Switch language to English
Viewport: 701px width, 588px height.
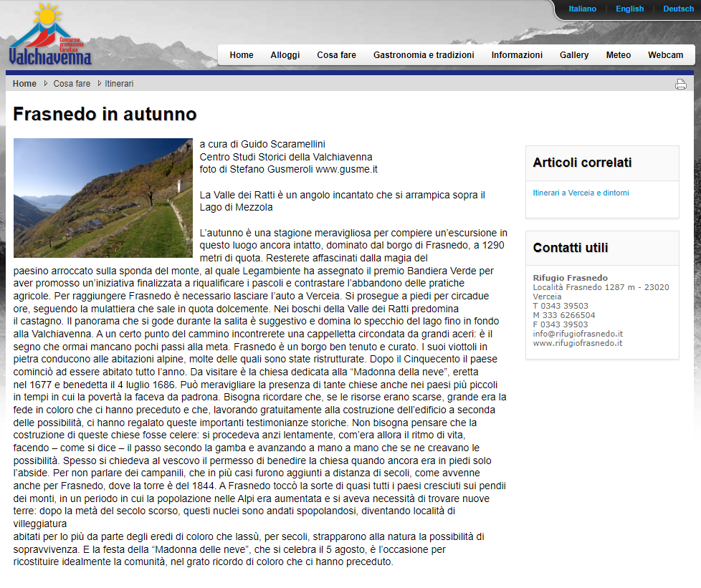(x=629, y=9)
